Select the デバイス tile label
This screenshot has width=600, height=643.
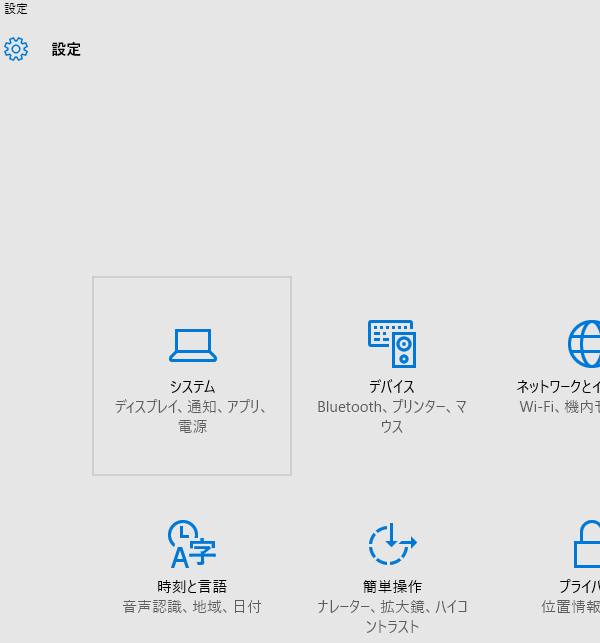pyautogui.click(x=391, y=387)
